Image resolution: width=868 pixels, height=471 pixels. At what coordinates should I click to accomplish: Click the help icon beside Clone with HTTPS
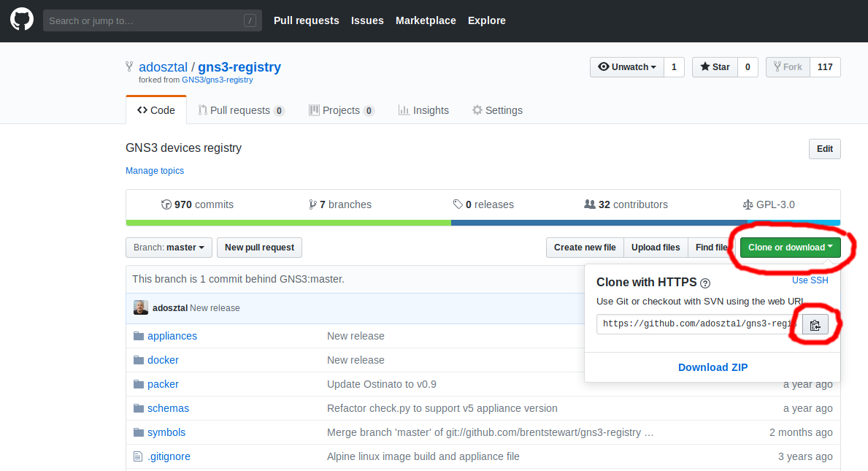coord(705,283)
